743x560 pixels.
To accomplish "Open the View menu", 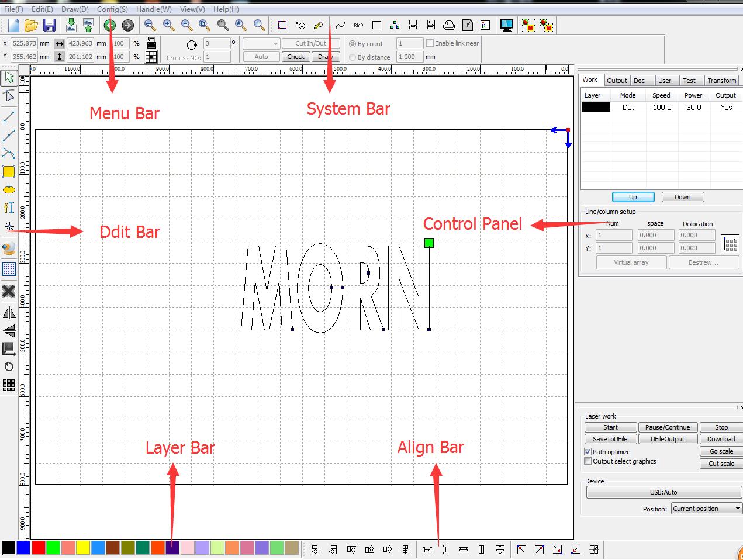I will 192,9.
